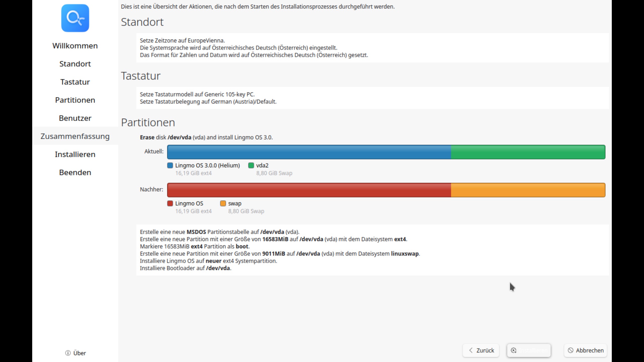Click the 'vda2' legend label
The width and height of the screenshot is (644, 362).
point(262,165)
